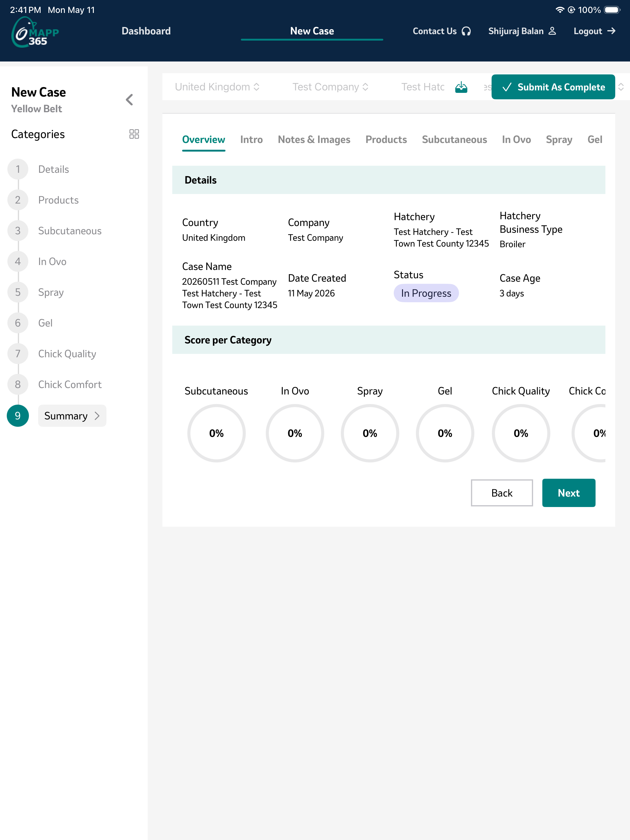This screenshot has height=840, width=630.
Task: Open the Test Company dropdown
Action: click(330, 87)
